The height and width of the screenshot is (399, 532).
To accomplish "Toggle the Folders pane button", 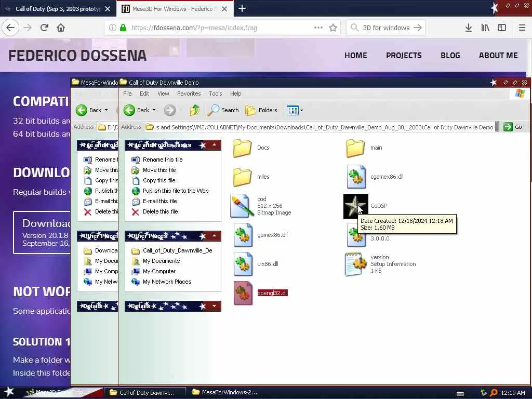I will click(261, 110).
